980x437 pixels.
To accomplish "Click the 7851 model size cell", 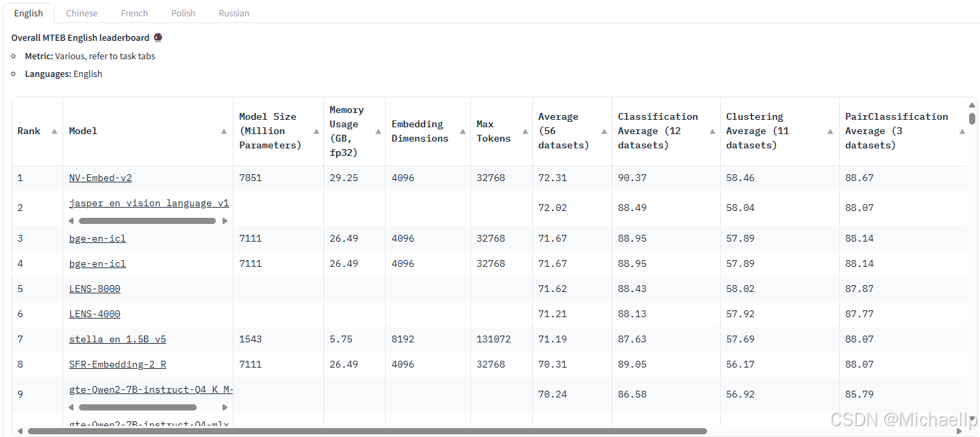I will coord(250,178).
